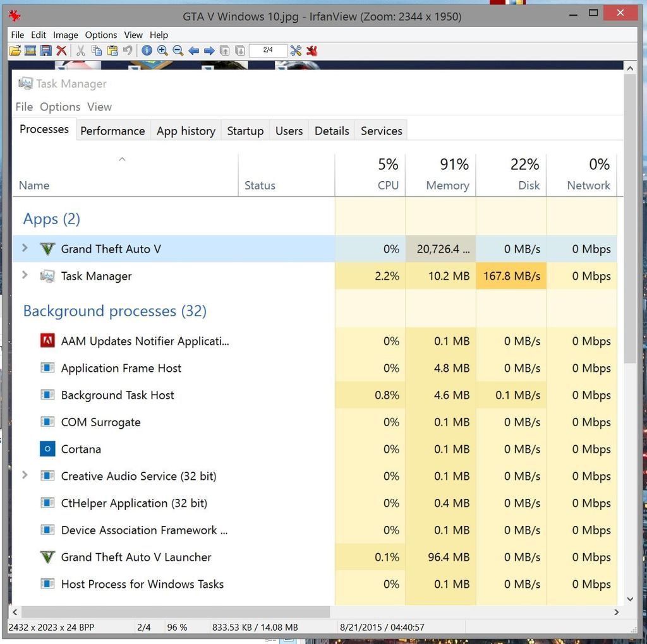
Task: Click the Cortana process icon
Action: (47, 448)
